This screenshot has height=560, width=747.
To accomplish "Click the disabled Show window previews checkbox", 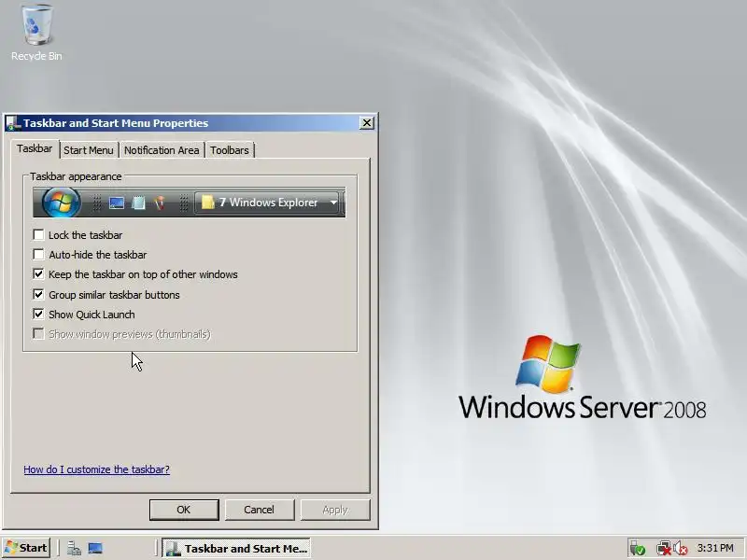I will [38, 334].
